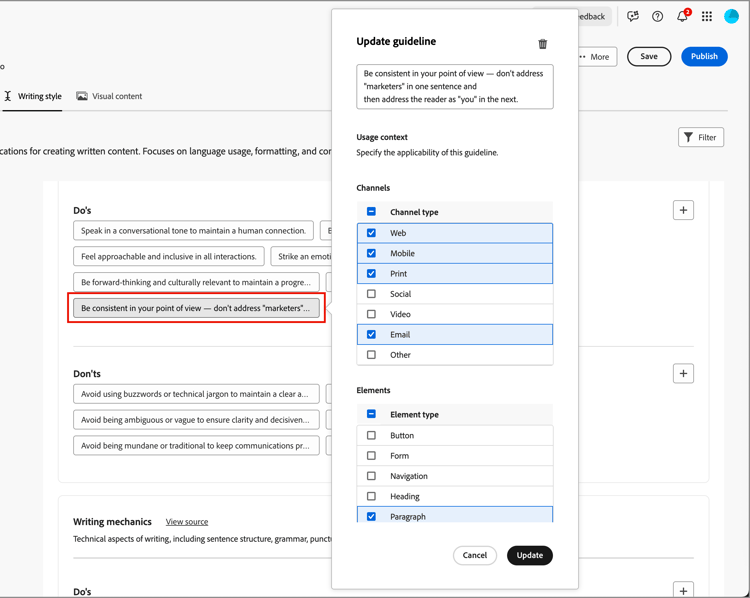This screenshot has width=750, height=598.
Task: Open user profile avatar
Action: tap(731, 16)
